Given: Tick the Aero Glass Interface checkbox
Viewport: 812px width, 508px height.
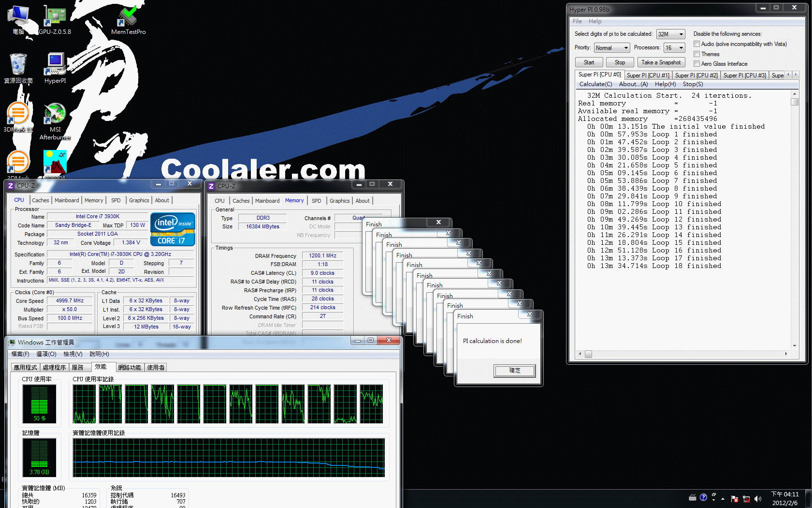Looking at the screenshot, I should 696,64.
